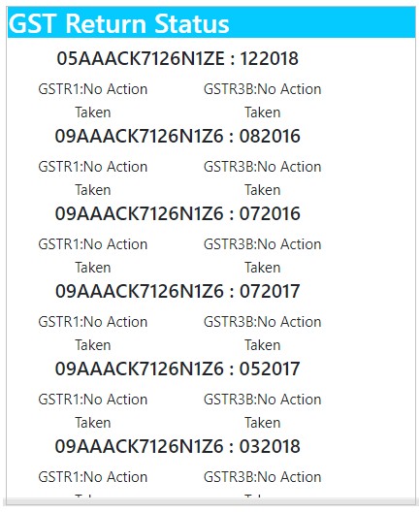The height and width of the screenshot is (513, 420).
Task: Select GSTIN 05AAACK7126N1ZE period 122018 heading
Action: point(178,59)
